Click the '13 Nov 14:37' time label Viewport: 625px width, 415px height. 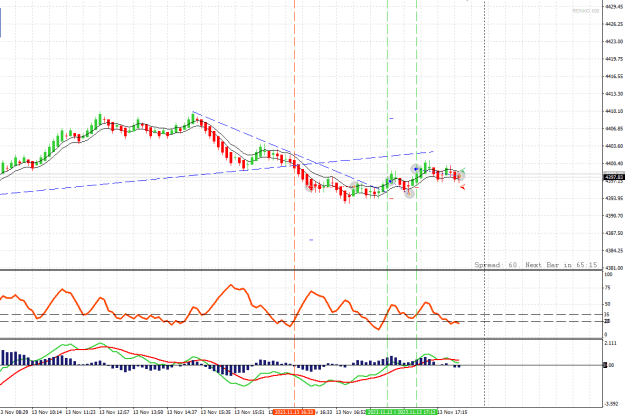point(182,412)
